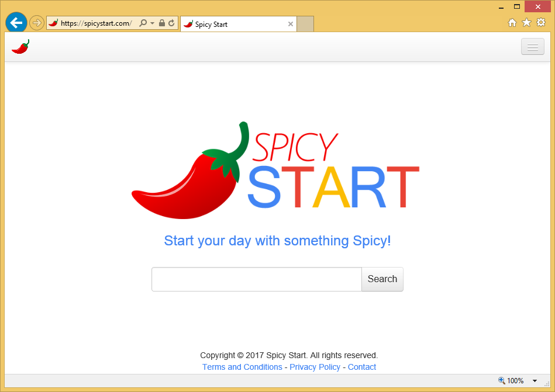Click the 100% zoom level value

coord(515,381)
